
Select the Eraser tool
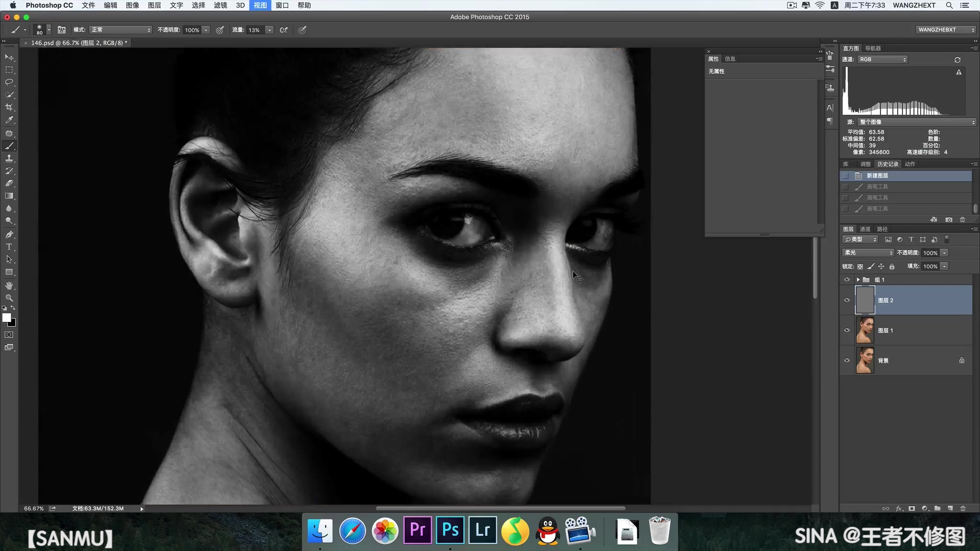(x=9, y=183)
